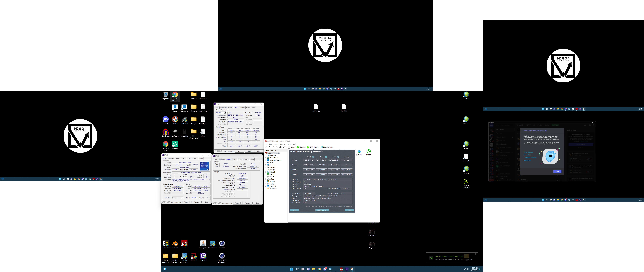Click the volume icon in system tray
Viewport: 644px width, 272px height.
[x=467, y=269]
